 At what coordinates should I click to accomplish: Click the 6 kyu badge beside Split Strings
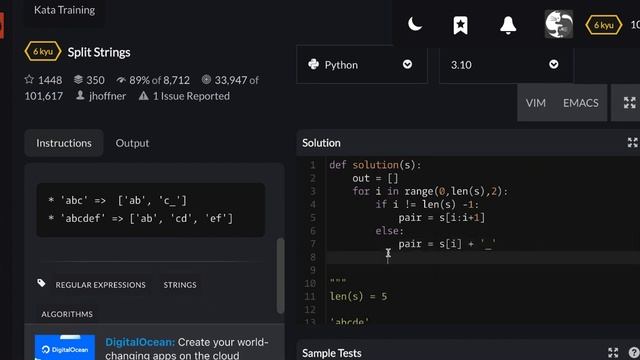click(43, 52)
